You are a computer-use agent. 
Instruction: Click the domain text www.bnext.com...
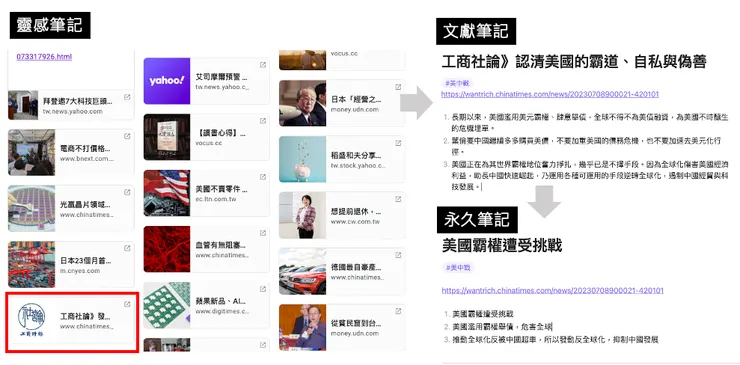pos(87,159)
